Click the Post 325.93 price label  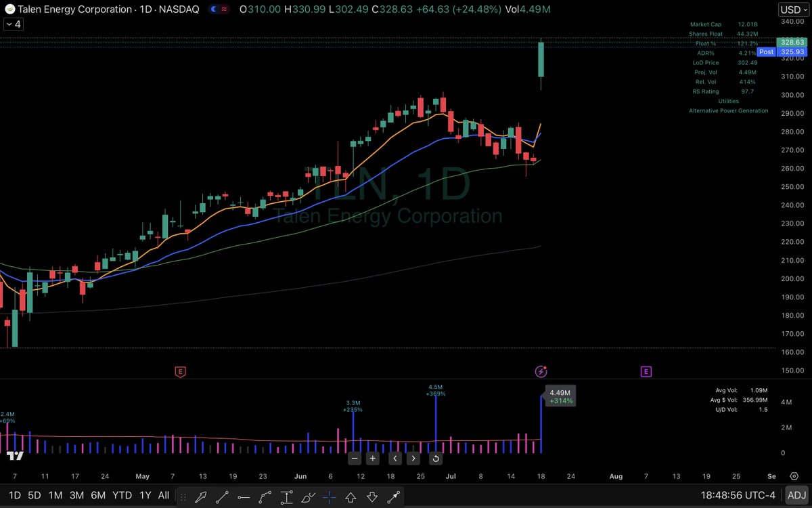(x=782, y=51)
